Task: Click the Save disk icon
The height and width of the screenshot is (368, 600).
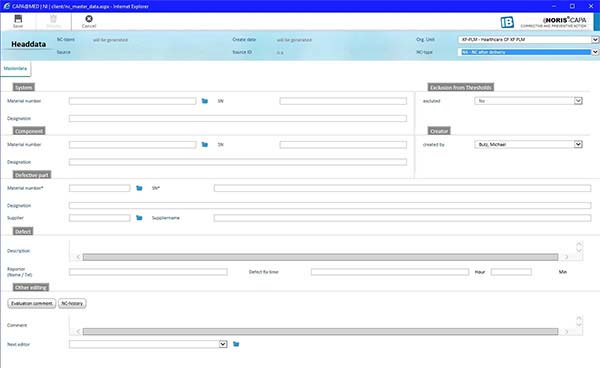Action: coord(18,19)
